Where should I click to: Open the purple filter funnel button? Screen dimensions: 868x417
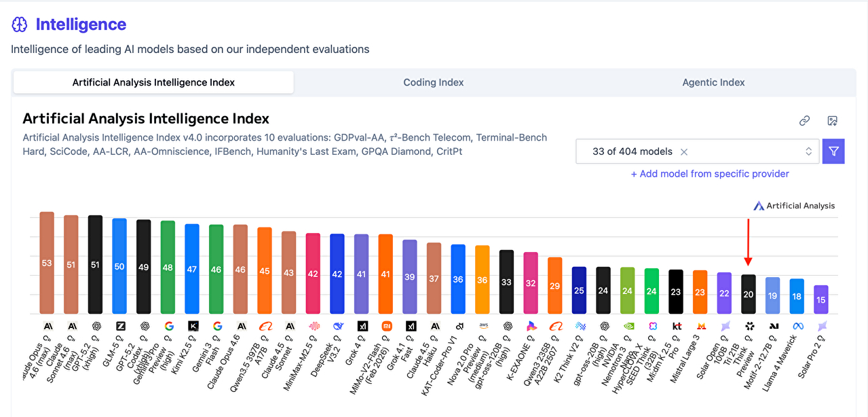tap(833, 151)
